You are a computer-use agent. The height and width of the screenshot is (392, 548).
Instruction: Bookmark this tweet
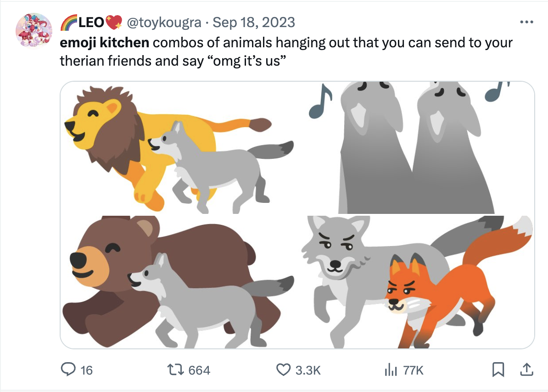(499, 370)
